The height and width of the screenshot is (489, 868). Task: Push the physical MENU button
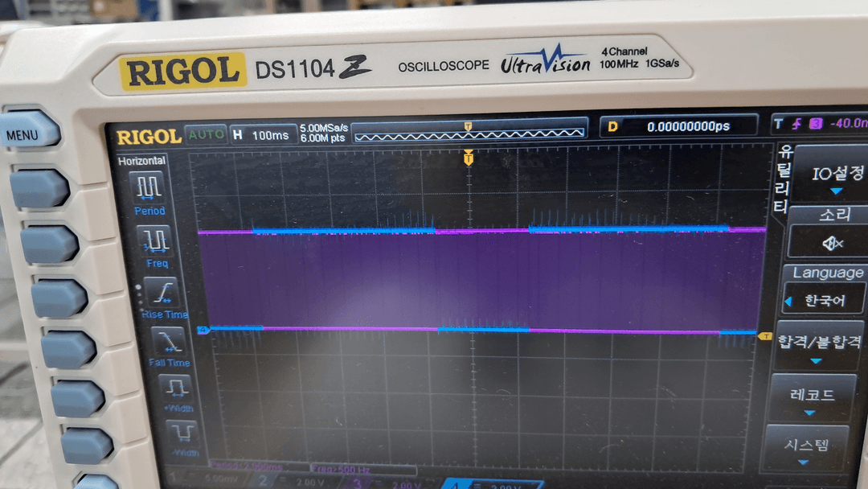[x=29, y=131]
